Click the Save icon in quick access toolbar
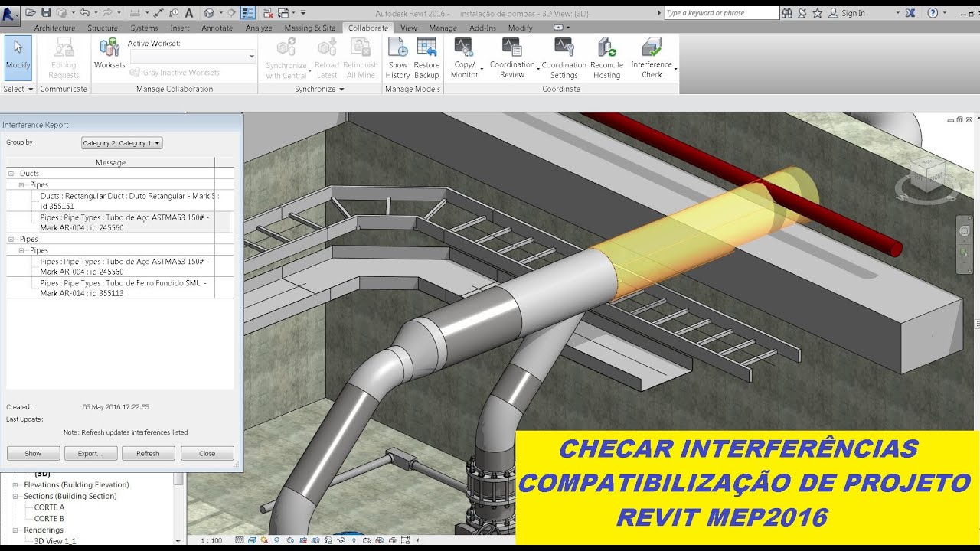Screen dimensions: 980x551 coord(45,12)
